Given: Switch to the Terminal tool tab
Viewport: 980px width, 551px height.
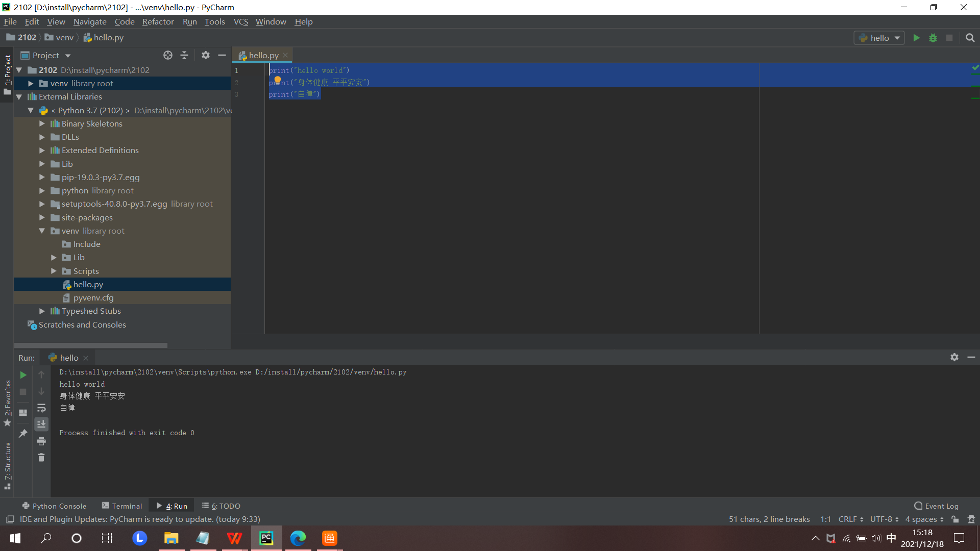Looking at the screenshot, I should pyautogui.click(x=122, y=506).
